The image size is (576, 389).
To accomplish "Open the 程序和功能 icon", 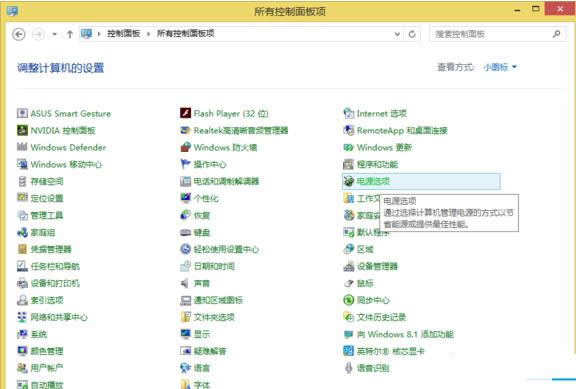I will coord(348,164).
